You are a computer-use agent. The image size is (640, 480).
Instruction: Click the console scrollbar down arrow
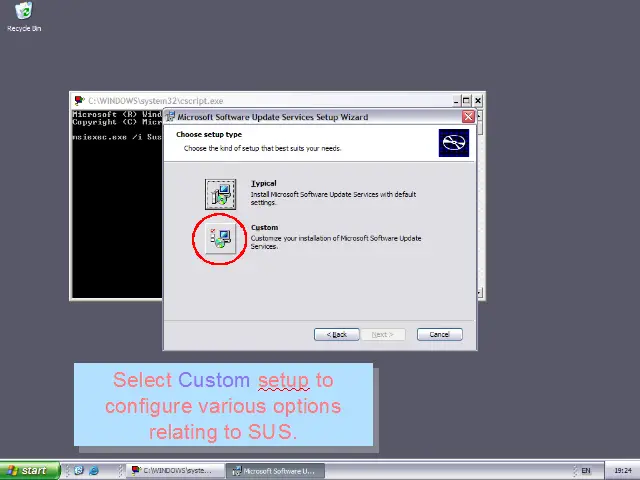[480, 292]
